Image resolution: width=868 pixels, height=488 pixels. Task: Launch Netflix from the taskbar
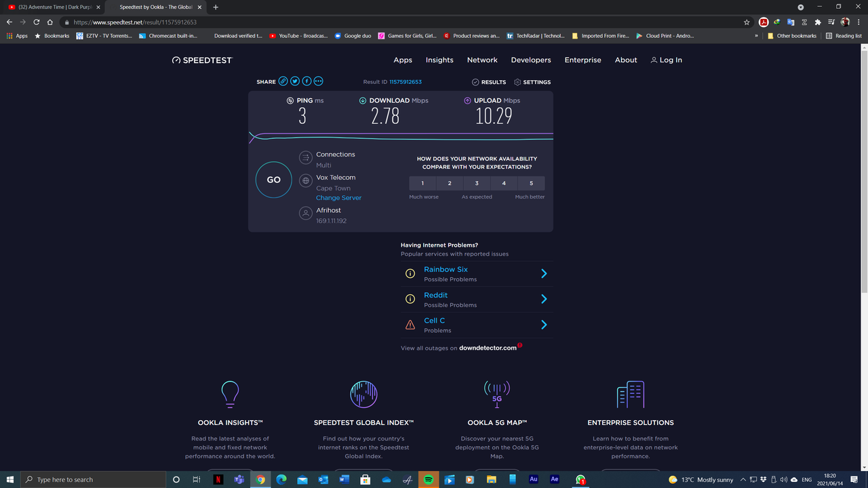tap(218, 479)
